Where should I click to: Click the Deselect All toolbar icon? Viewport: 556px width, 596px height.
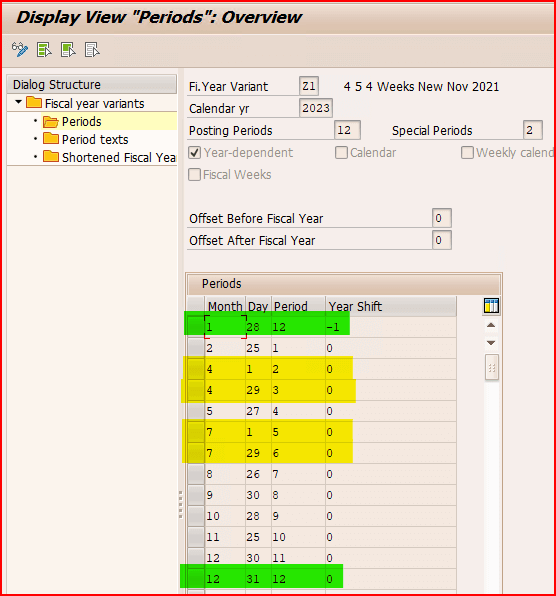click(92, 50)
